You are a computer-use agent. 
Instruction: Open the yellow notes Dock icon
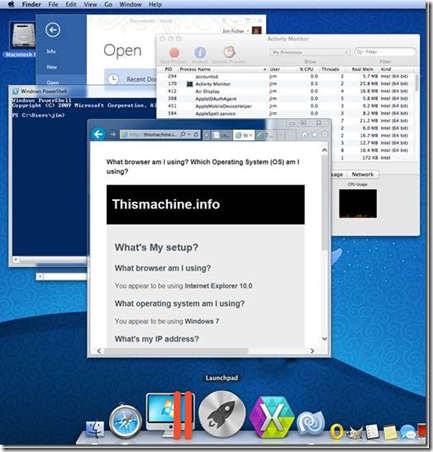coord(390,432)
